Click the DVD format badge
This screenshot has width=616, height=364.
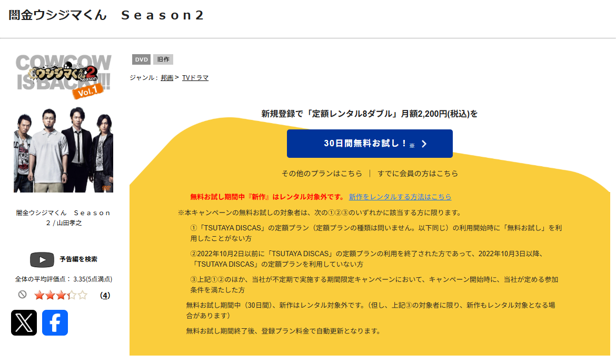[x=141, y=59]
